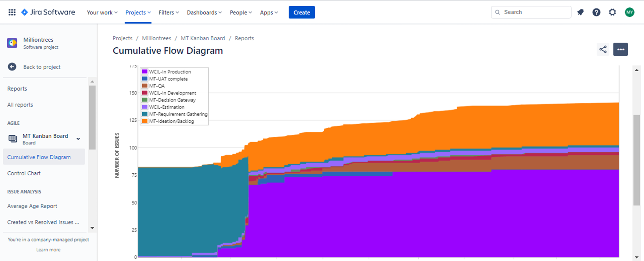Viewport: 644px width, 261px height.
Task: Open All reports in sidebar
Action: (20, 105)
